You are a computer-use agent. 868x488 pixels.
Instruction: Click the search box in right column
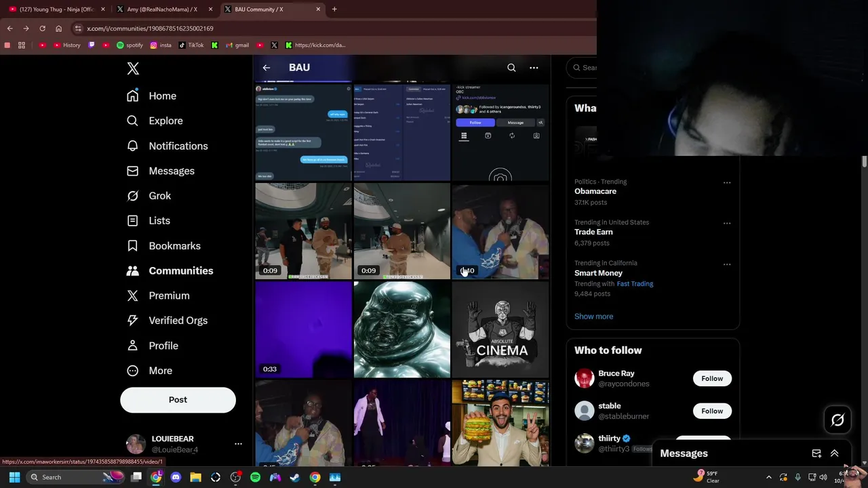click(x=583, y=68)
